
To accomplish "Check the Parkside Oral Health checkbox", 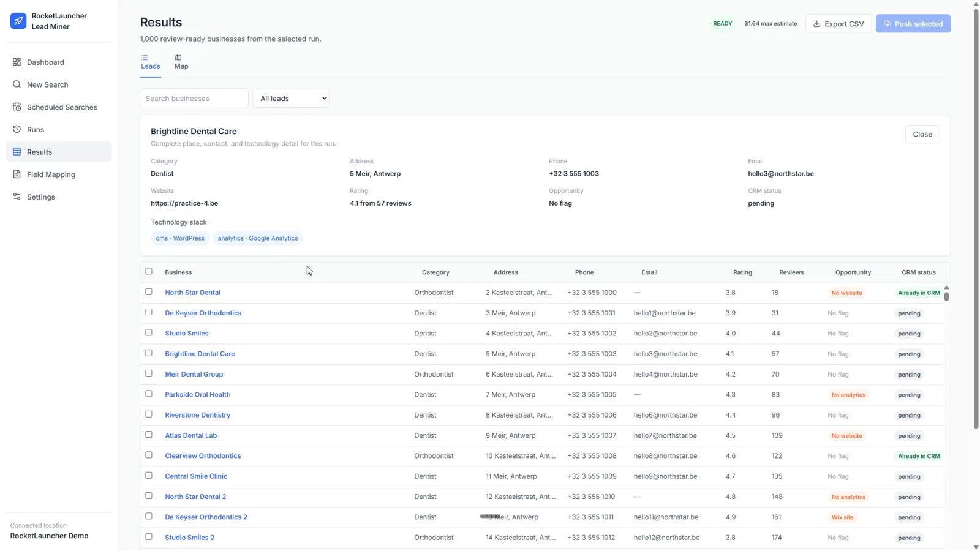I will 149,394.
